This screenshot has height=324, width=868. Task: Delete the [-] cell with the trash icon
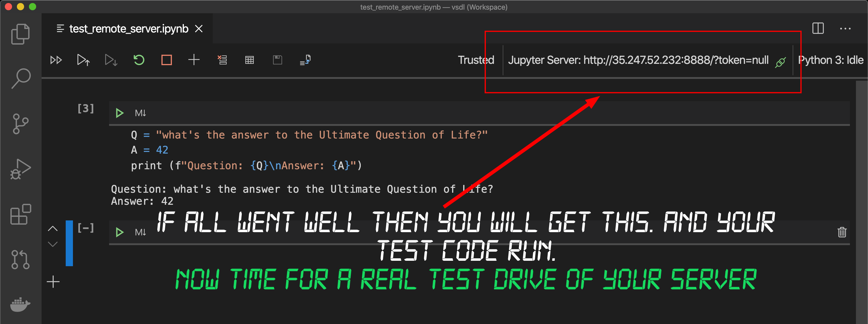point(842,232)
